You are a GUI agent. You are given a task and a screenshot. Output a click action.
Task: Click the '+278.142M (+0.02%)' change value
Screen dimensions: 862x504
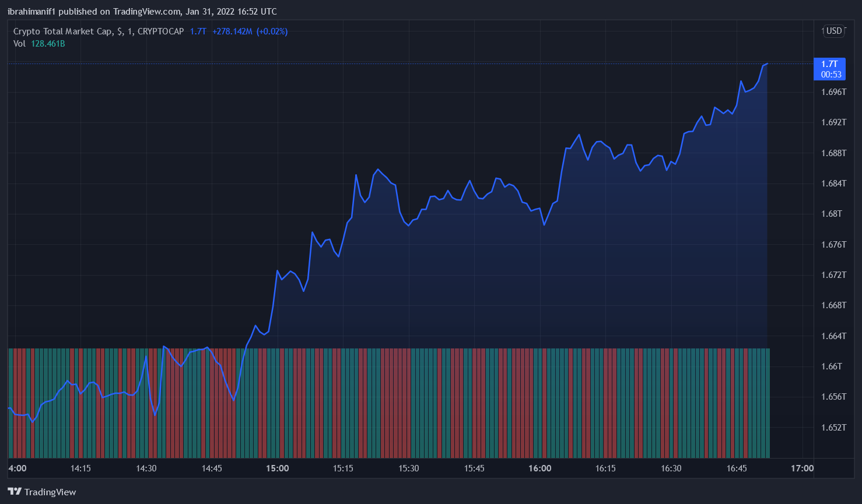click(250, 31)
